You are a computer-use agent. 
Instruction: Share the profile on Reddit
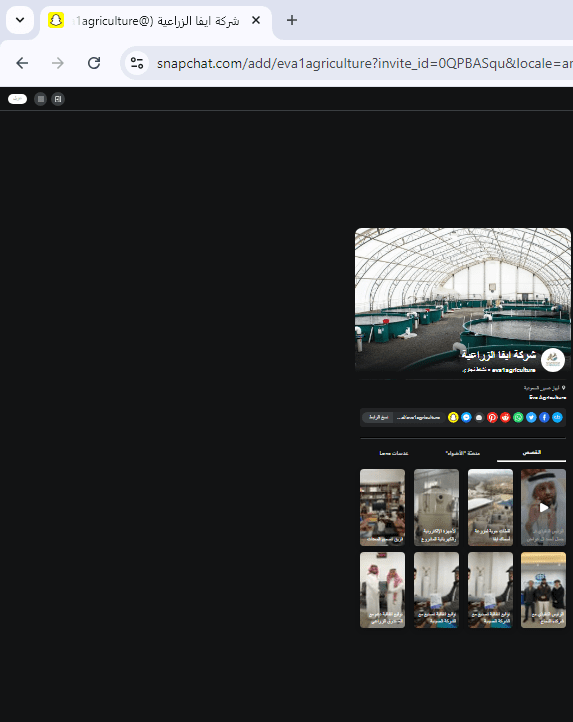[505, 417]
